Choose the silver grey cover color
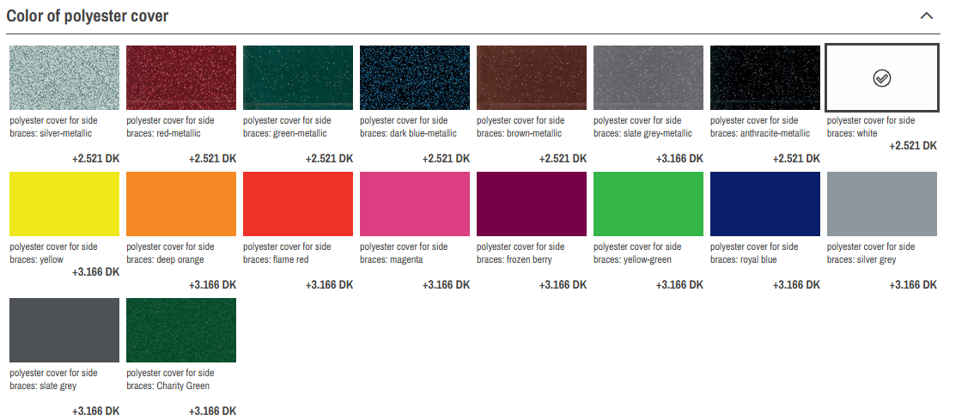 click(882, 204)
